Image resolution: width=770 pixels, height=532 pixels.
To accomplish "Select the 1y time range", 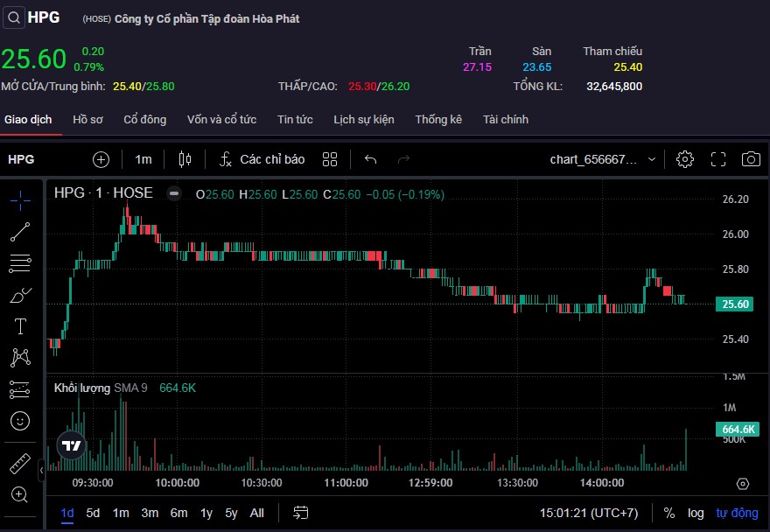I will pyautogui.click(x=206, y=513).
